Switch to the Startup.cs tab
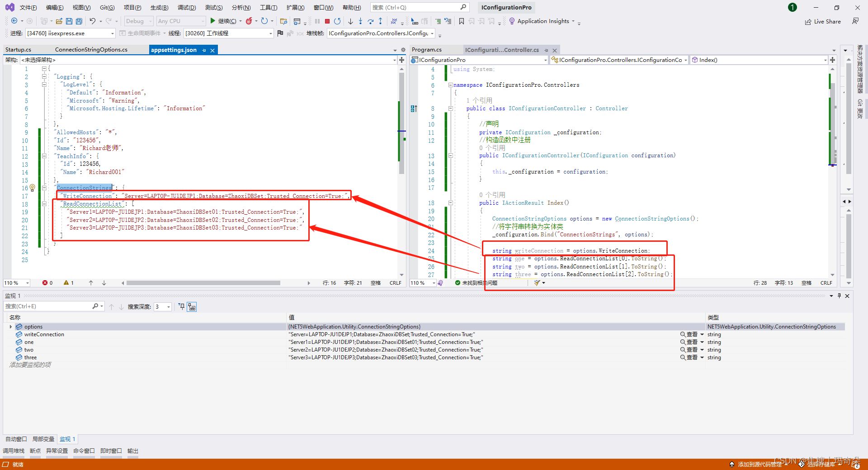The image size is (868, 470). coord(18,50)
